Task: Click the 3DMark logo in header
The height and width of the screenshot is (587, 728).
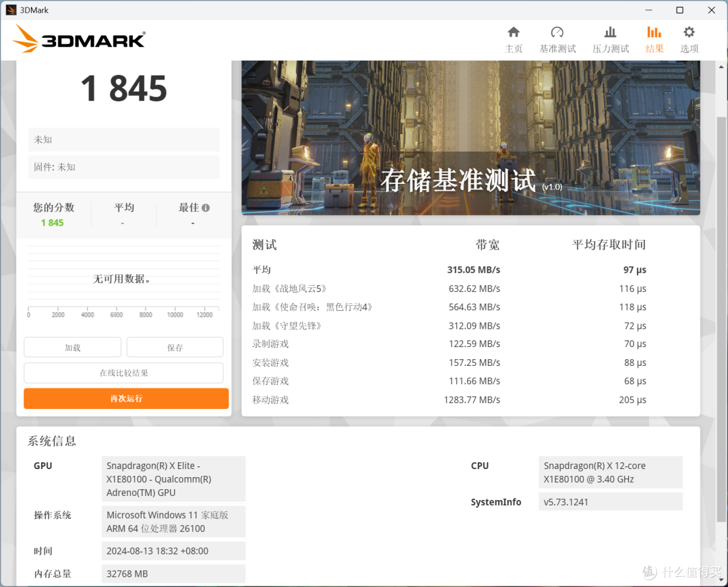Action: coord(79,39)
